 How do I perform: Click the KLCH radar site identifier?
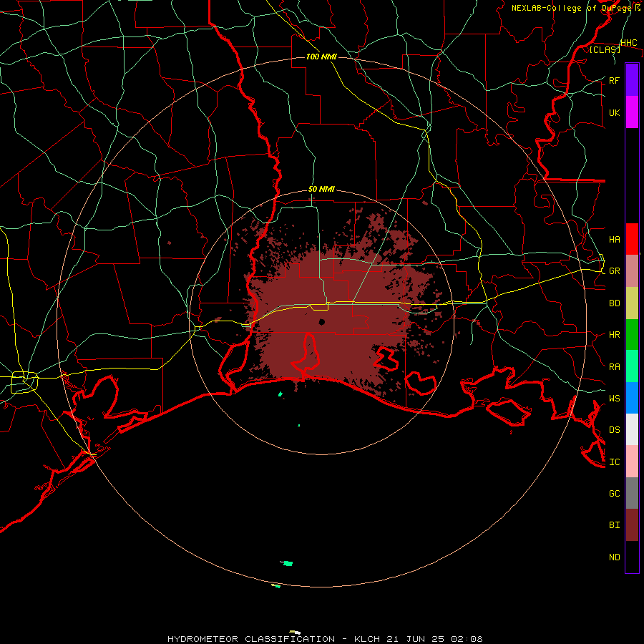pyautogui.click(x=367, y=639)
